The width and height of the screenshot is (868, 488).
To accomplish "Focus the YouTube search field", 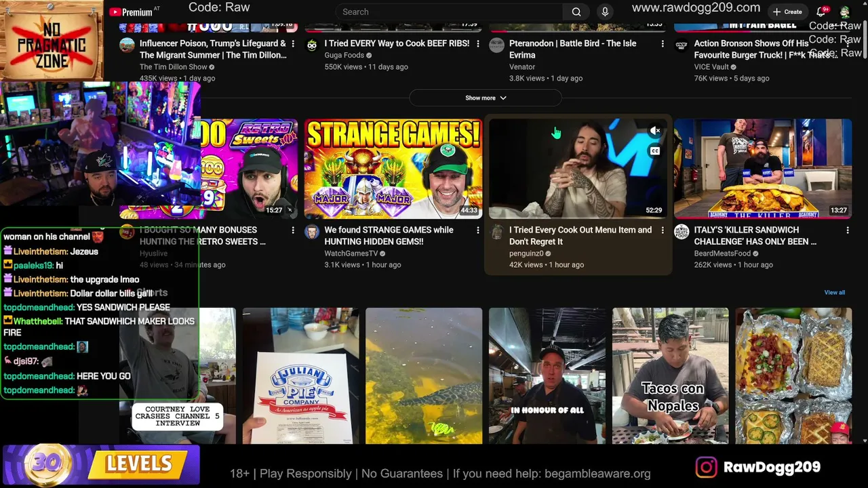I will pos(449,12).
